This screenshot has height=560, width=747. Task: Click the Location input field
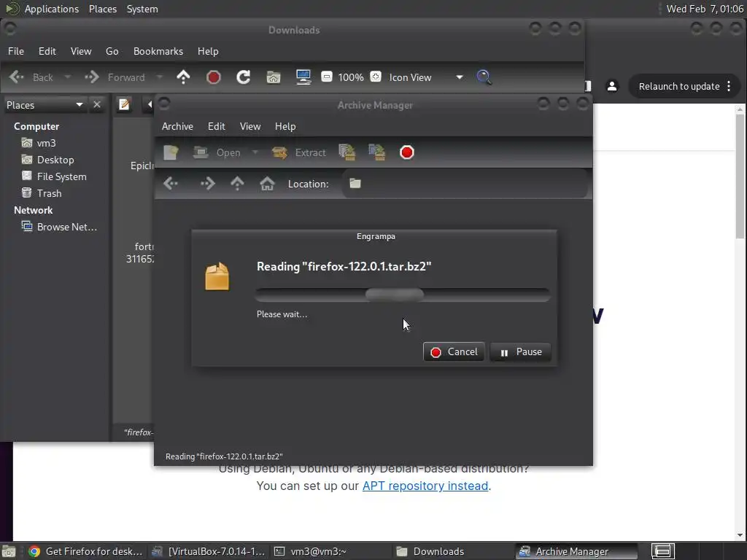click(x=465, y=184)
